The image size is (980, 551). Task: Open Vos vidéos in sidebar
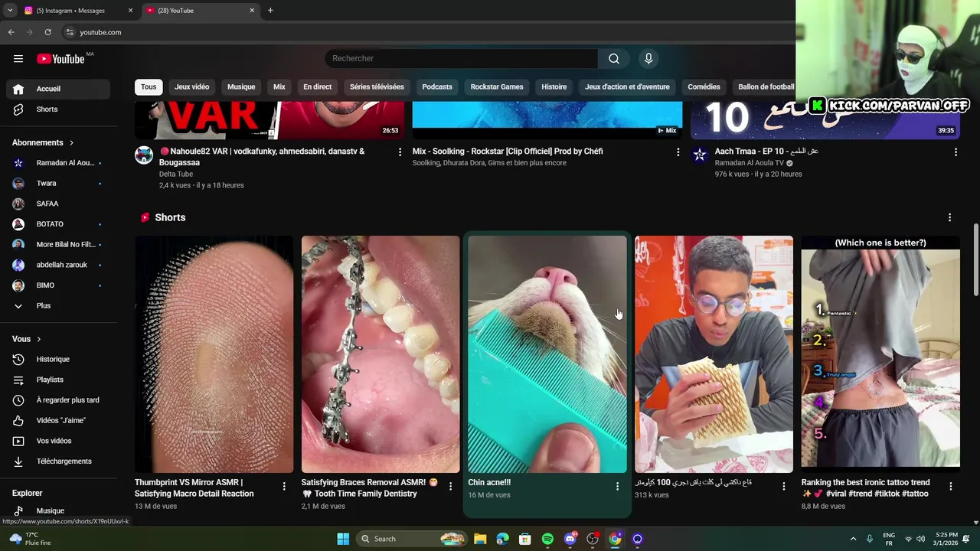(58, 441)
